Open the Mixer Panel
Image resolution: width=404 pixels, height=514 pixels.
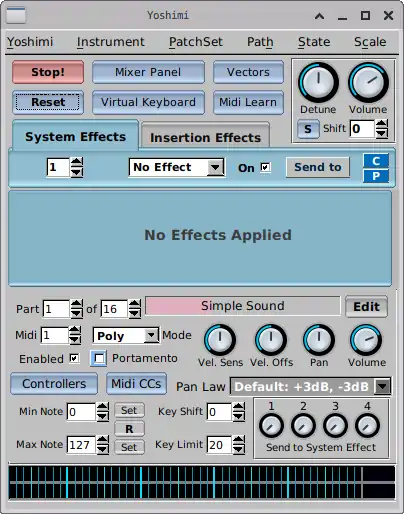pos(148,72)
